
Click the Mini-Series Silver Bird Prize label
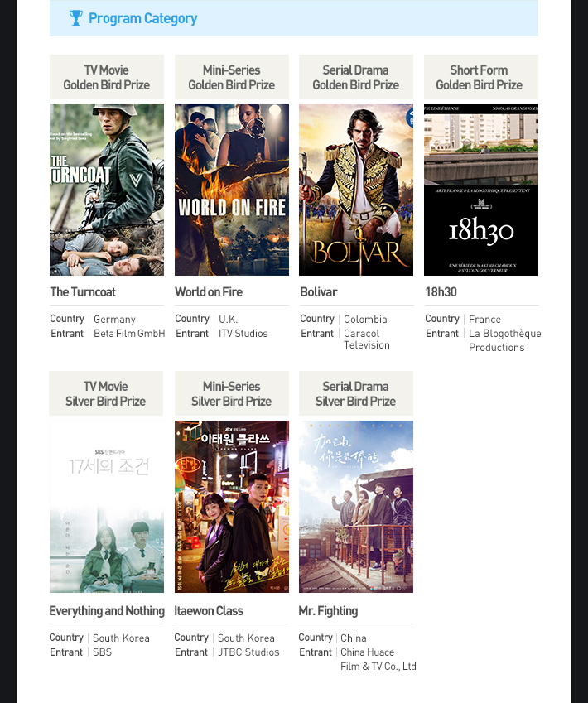(231, 393)
